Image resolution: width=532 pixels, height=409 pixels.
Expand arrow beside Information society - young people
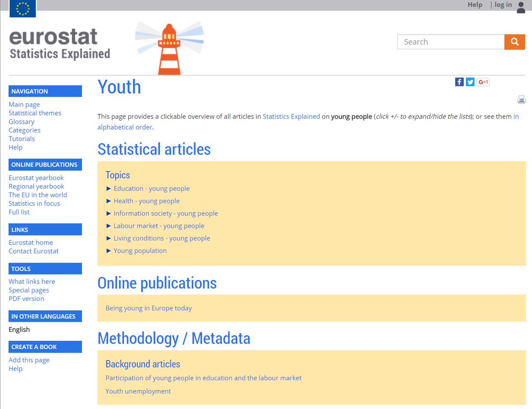tap(109, 213)
